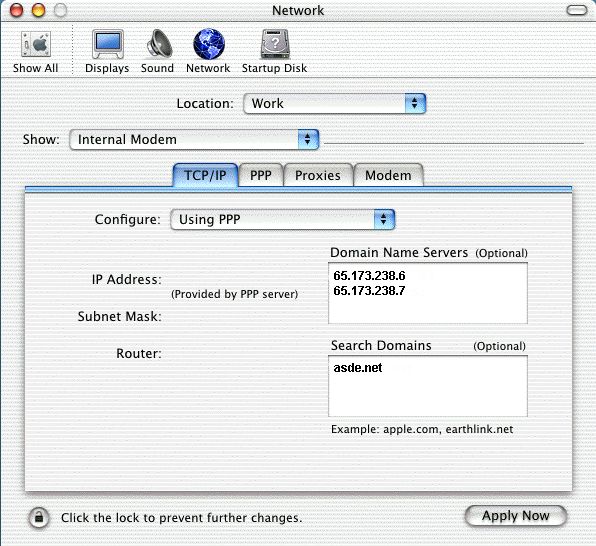Image resolution: width=596 pixels, height=546 pixels.
Task: Switch to the PPP tab
Action: pyautogui.click(x=261, y=175)
